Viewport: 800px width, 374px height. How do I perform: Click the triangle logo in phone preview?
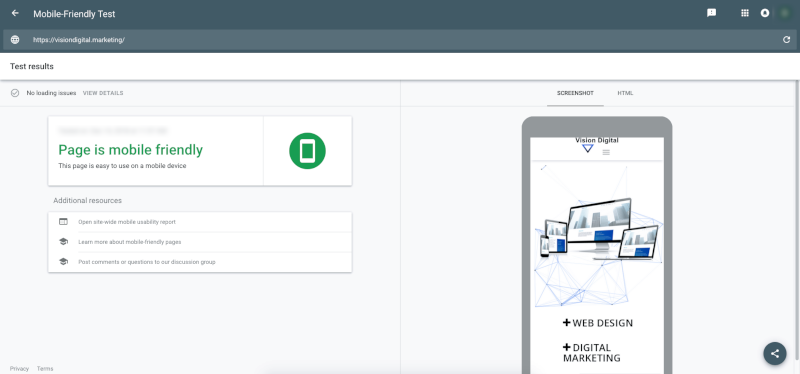coord(588,148)
